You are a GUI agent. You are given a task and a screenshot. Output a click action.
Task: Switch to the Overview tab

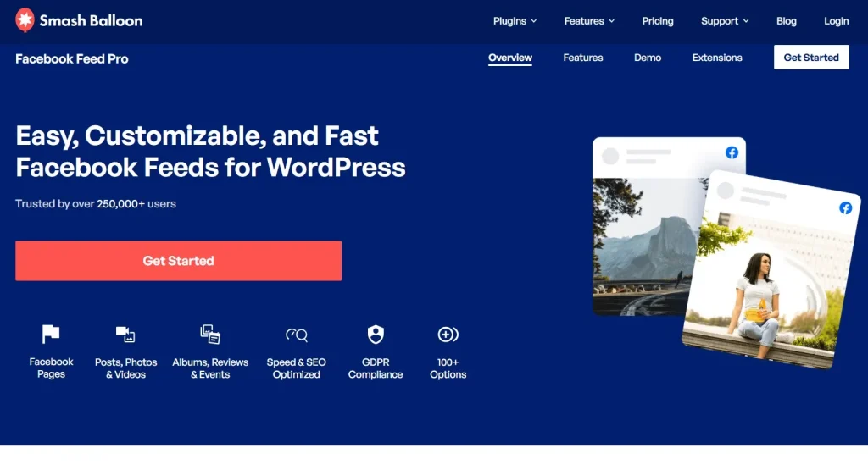click(509, 58)
